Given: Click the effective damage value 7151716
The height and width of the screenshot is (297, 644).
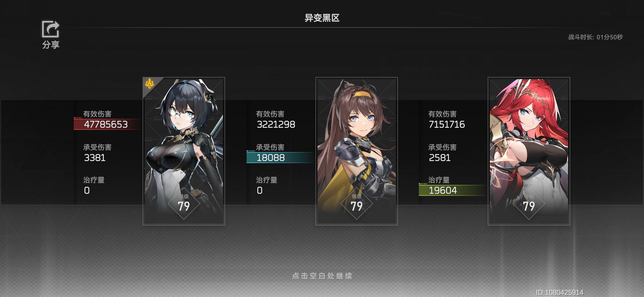Looking at the screenshot, I should (447, 124).
